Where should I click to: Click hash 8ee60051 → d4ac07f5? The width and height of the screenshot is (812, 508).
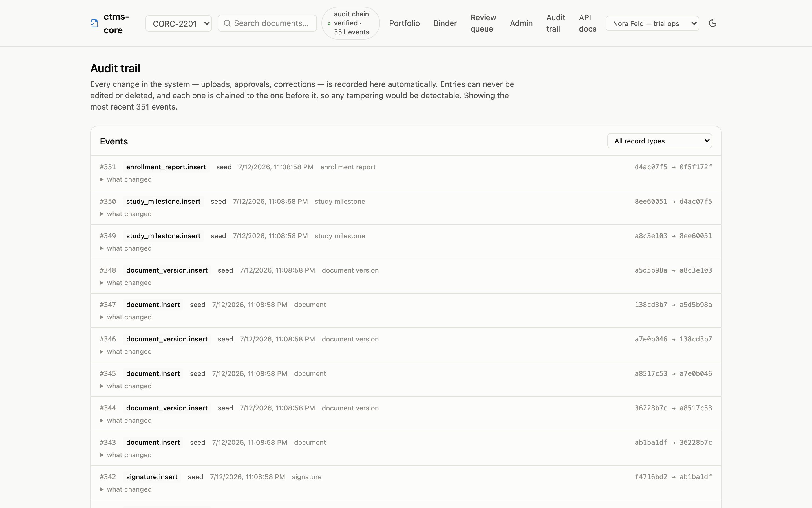click(673, 202)
